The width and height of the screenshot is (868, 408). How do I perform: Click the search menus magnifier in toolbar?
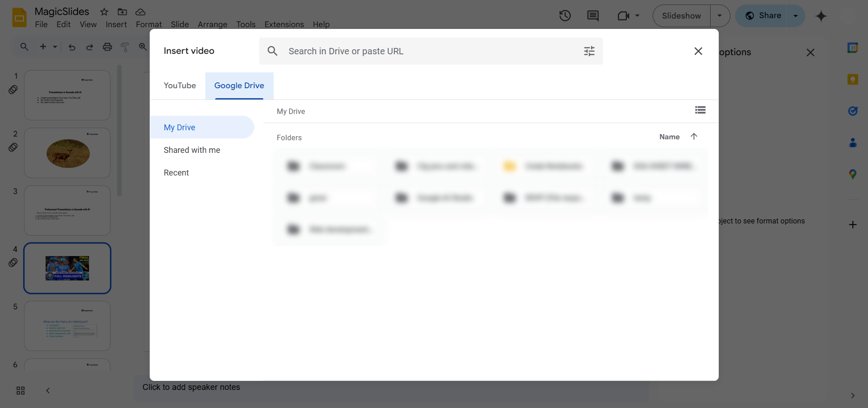point(24,47)
